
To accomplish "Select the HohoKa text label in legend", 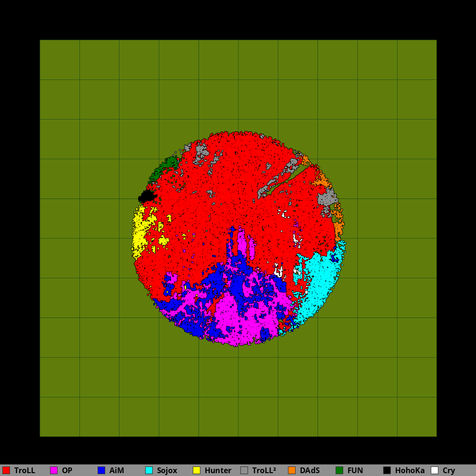I will 410,470.
